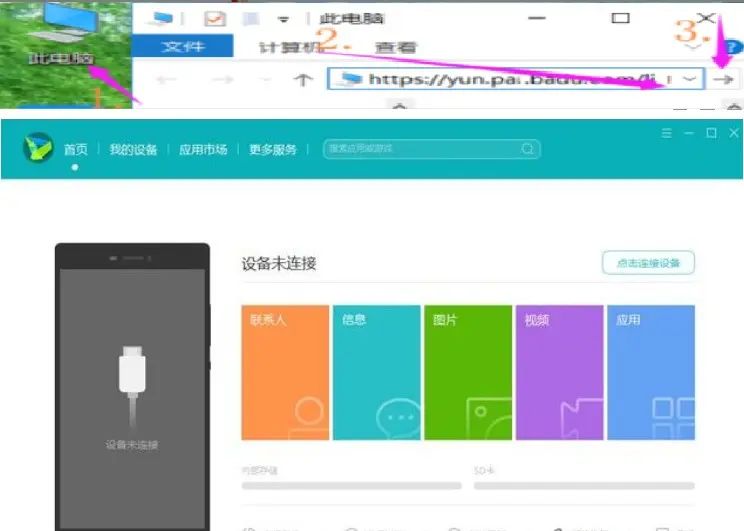
Task: Open the 更多服务 tab
Action: tap(272, 149)
